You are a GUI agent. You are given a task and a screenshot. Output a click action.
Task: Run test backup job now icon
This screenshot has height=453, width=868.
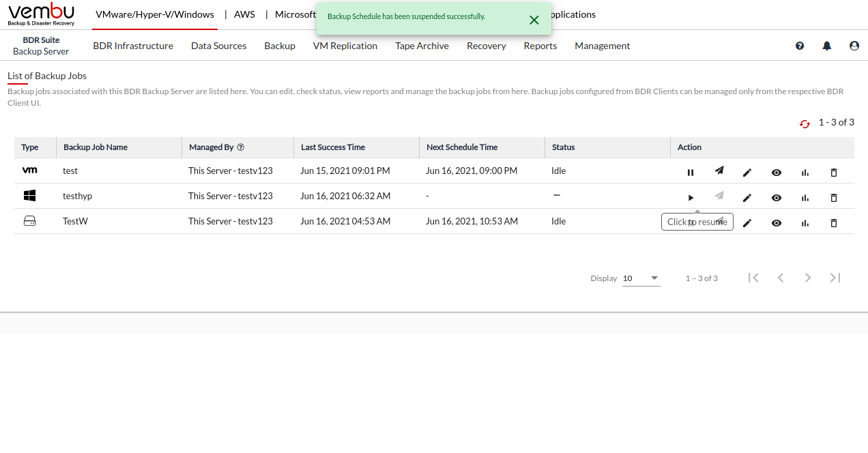pos(719,171)
